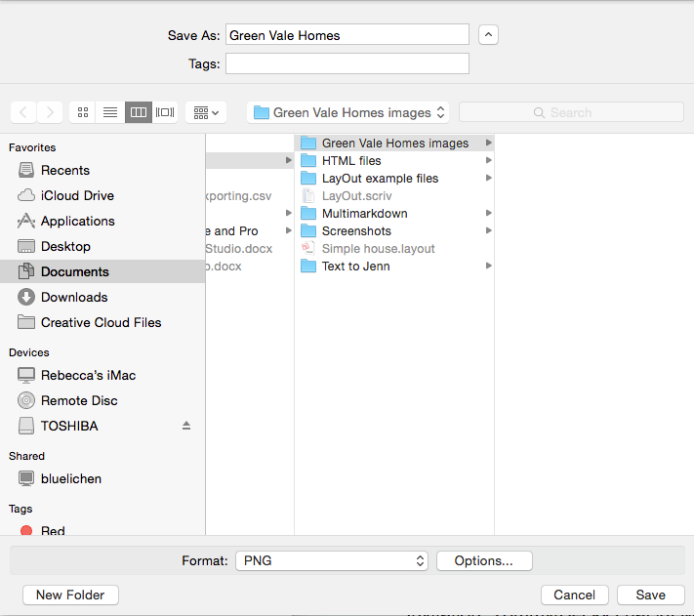Open the item arrangement dropdown
Viewport: 694px width, 616px height.
click(x=206, y=112)
